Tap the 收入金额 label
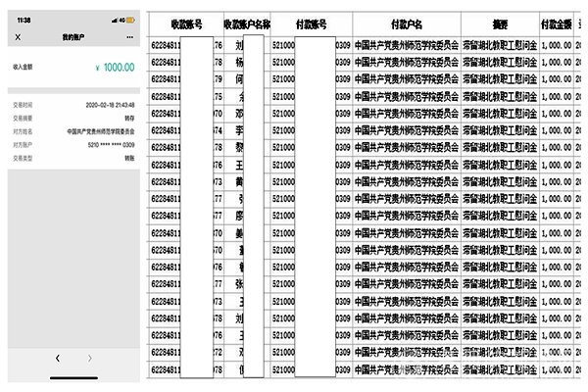 coord(24,68)
